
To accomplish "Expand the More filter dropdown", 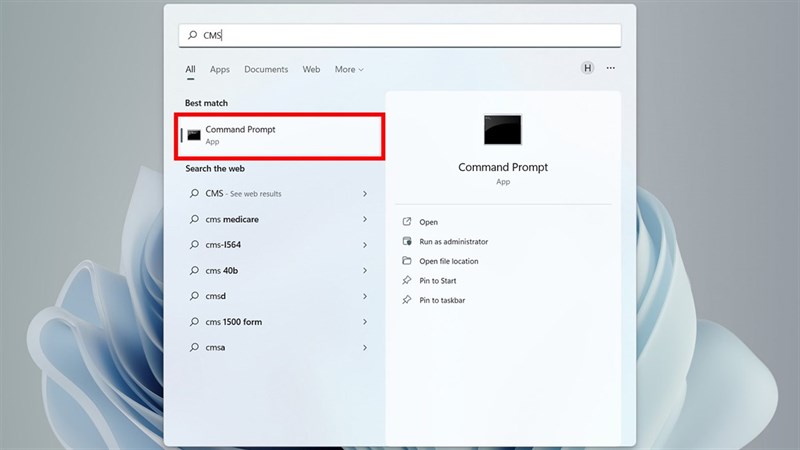I will [349, 70].
